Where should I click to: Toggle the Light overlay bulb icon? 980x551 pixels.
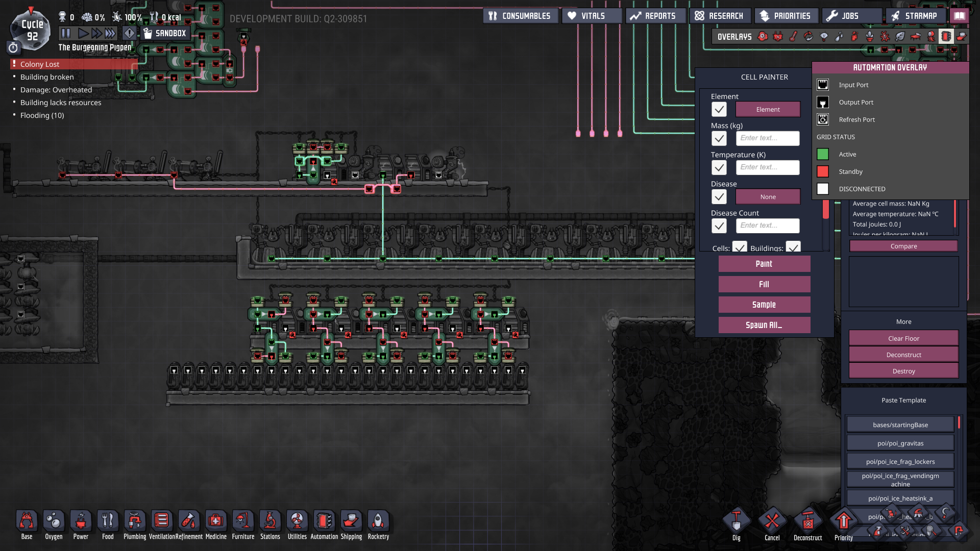click(824, 36)
